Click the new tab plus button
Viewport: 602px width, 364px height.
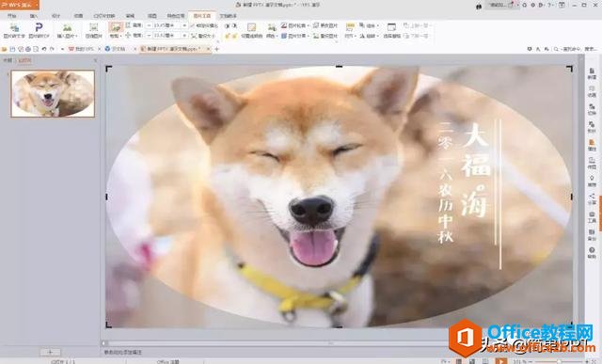(x=217, y=49)
